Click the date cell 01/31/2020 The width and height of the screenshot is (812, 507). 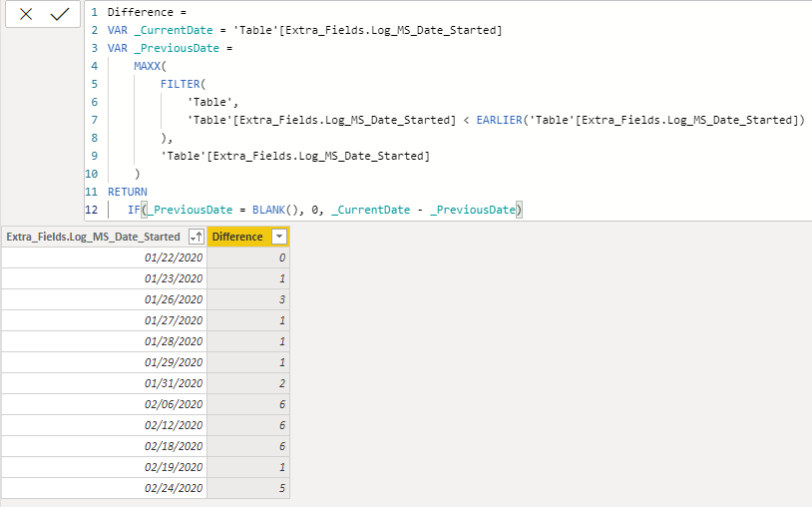coord(104,383)
